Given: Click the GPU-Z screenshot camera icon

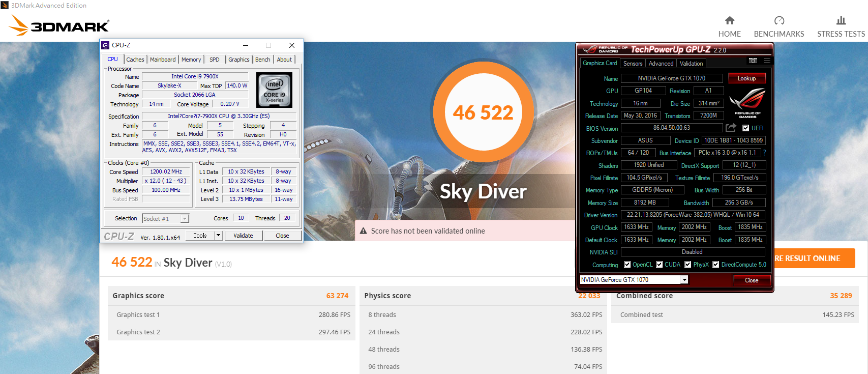Looking at the screenshot, I should [753, 61].
